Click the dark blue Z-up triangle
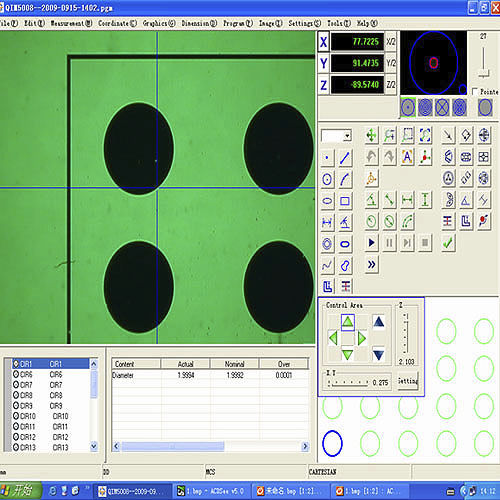 click(x=379, y=322)
